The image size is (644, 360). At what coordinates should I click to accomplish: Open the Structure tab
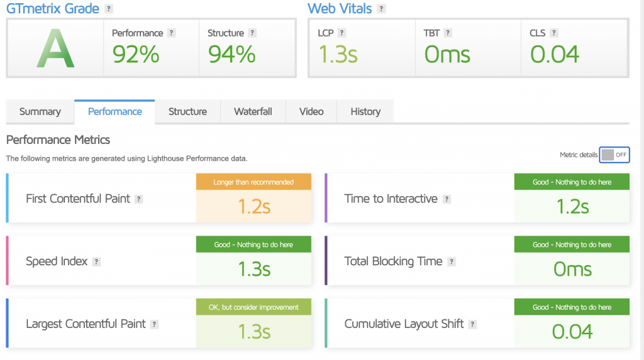[x=187, y=112]
